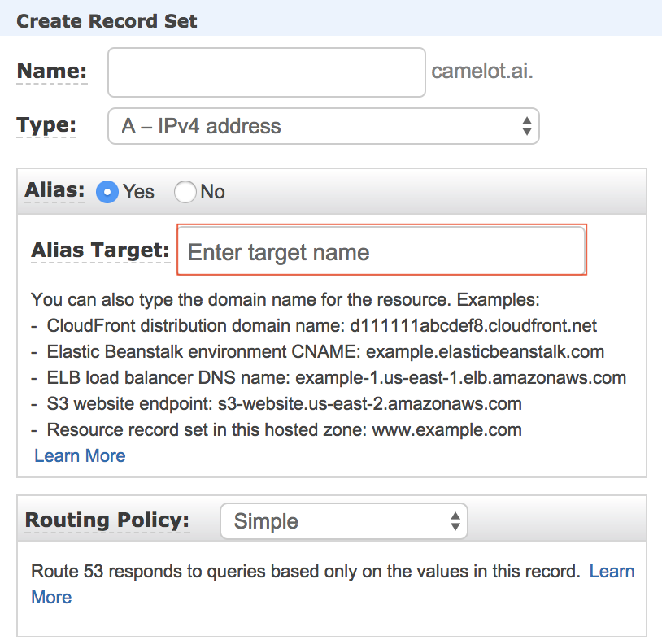
Task: Select the No radio button for Alias
Action: [x=185, y=192]
